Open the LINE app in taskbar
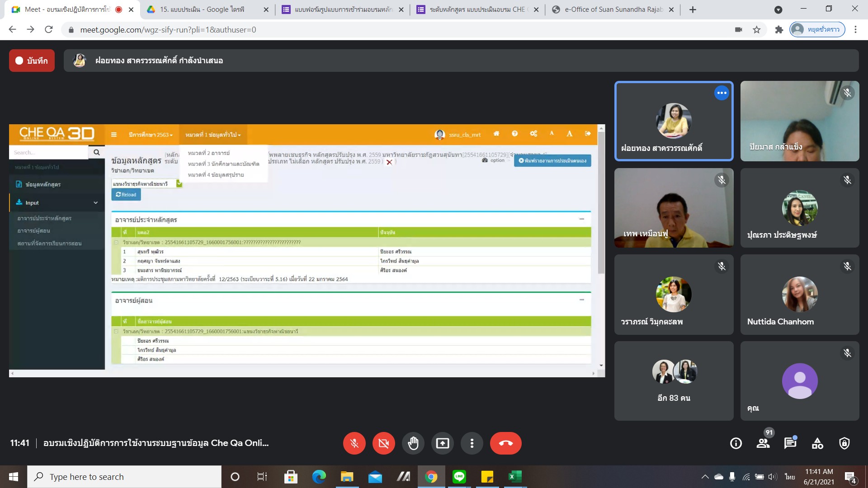 459,477
